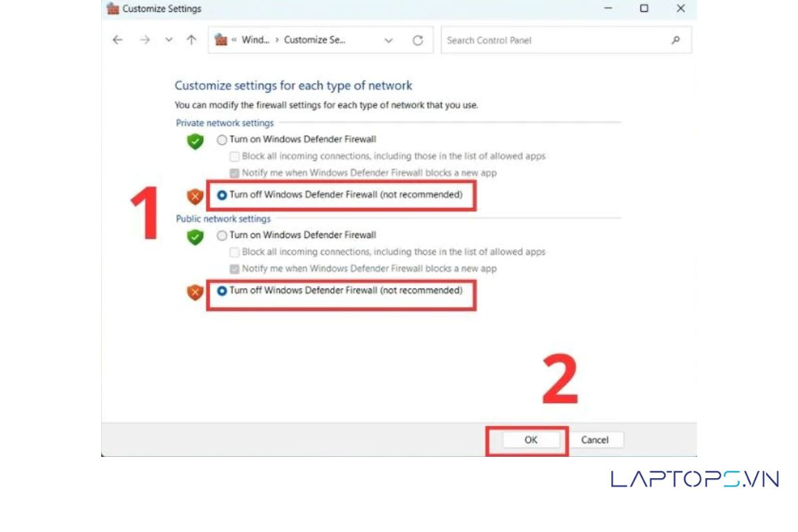The height and width of the screenshot is (532, 798).
Task: Check Block all incoming connections under Private
Action: pyautogui.click(x=234, y=157)
